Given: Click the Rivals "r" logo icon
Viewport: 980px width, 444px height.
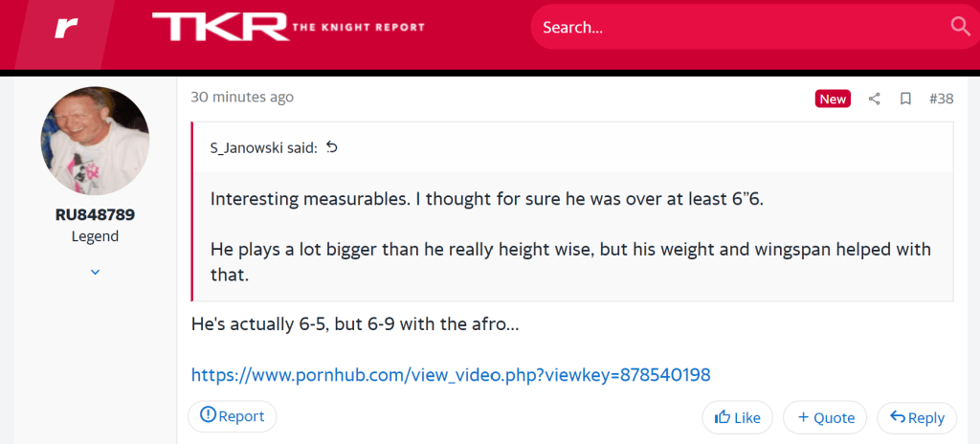Looking at the screenshot, I should point(65,28).
